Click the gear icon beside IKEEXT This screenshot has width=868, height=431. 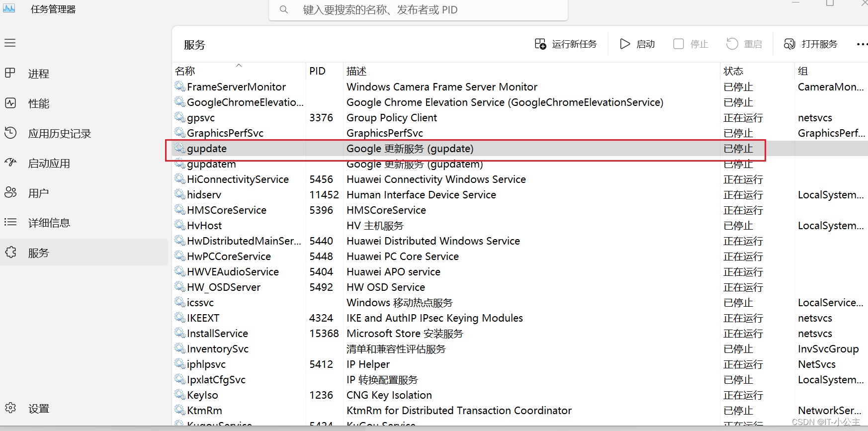coord(180,318)
